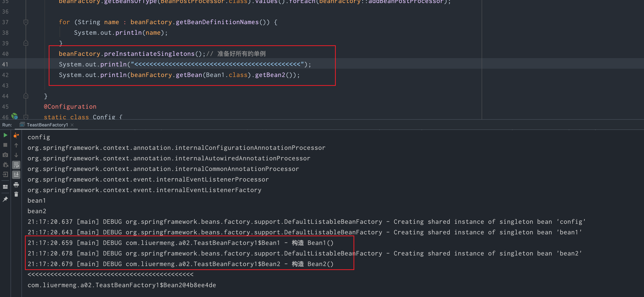Collapse fold marker at line 44
This screenshot has width=644, height=297.
tap(26, 96)
